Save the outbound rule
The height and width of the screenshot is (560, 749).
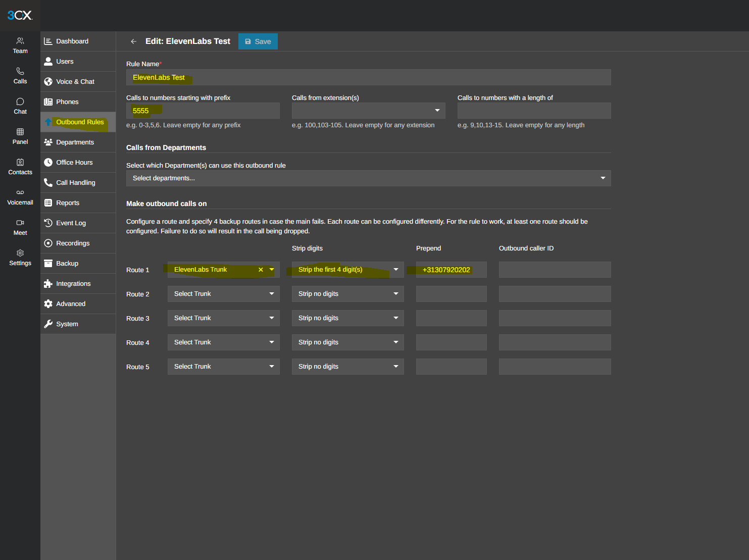[258, 41]
